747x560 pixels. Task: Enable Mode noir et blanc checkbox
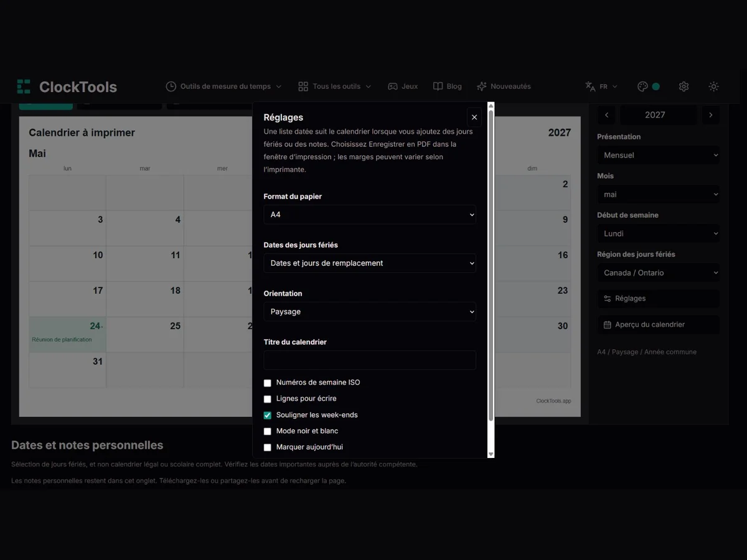[268, 431]
